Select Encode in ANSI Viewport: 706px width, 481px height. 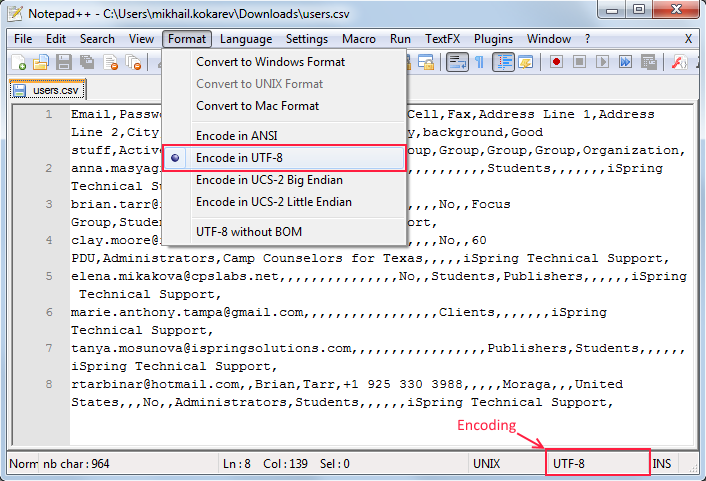[285, 136]
